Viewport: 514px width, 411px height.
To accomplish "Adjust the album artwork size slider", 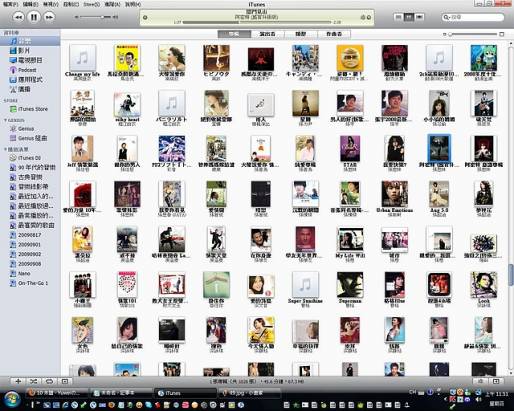I will (x=473, y=34).
